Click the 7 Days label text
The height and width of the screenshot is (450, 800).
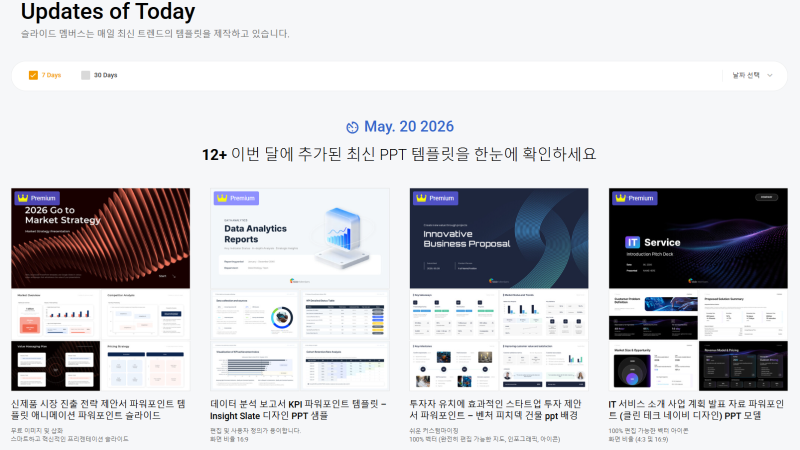[x=52, y=75]
